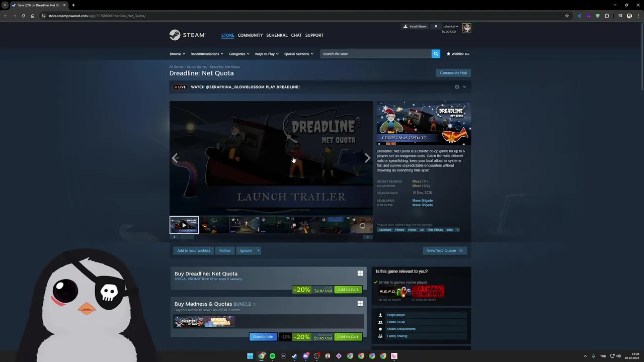This screenshot has width=644, height=362.
Task: Go to next media with right arrow
Action: (367, 158)
